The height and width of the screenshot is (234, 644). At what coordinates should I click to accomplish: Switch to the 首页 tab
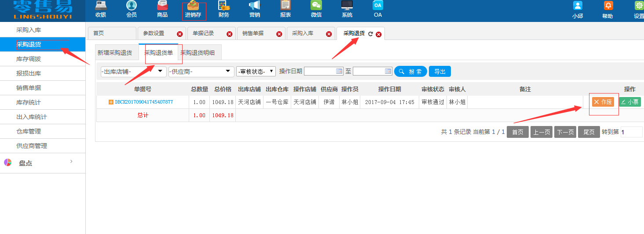(x=112, y=33)
